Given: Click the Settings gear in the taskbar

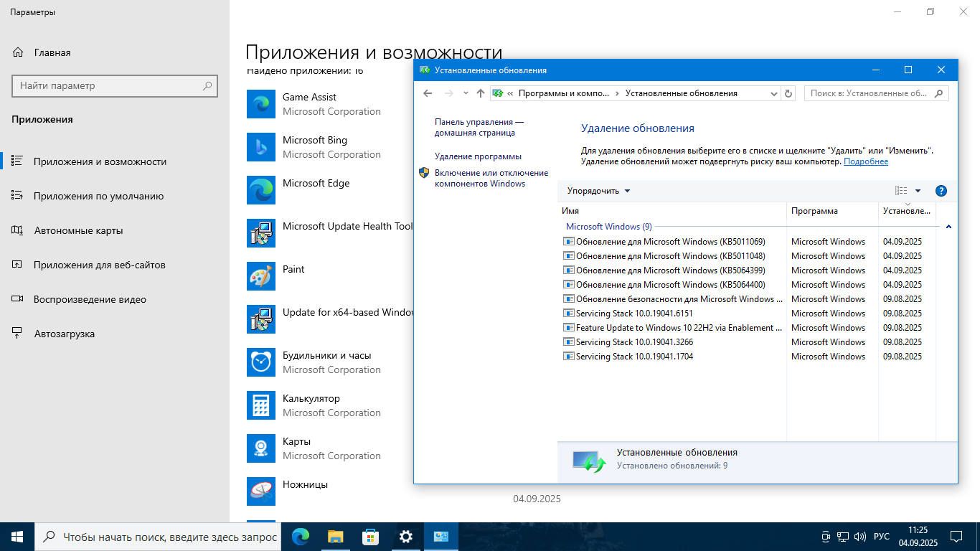Looking at the screenshot, I should (405, 537).
